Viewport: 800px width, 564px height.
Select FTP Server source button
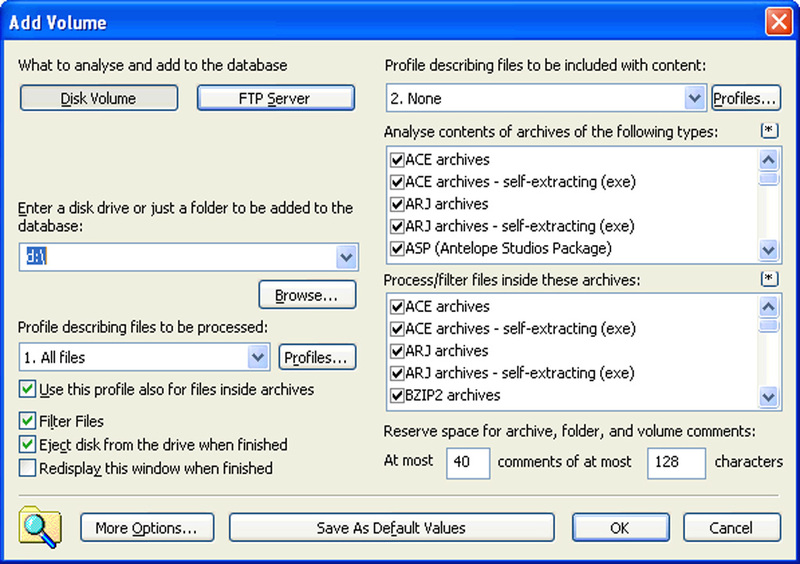tap(276, 98)
